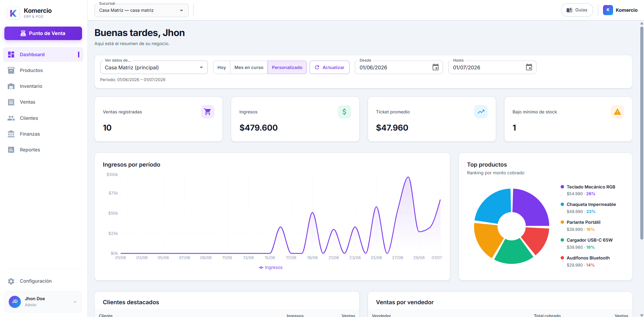This screenshot has height=317, width=644.
Task: Click the Clientes people icon
Action: pos(11,118)
